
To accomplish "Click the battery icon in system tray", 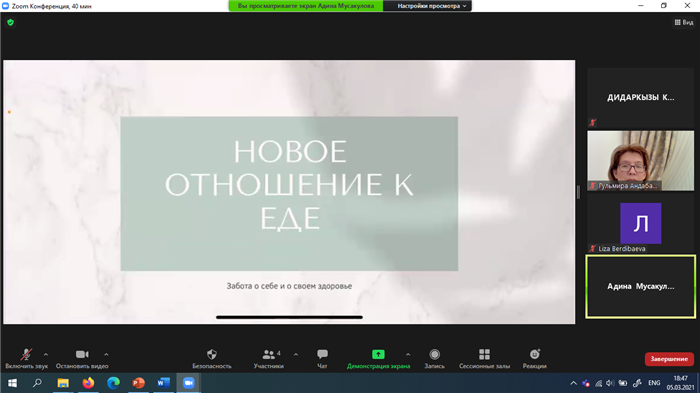I will point(623,383).
